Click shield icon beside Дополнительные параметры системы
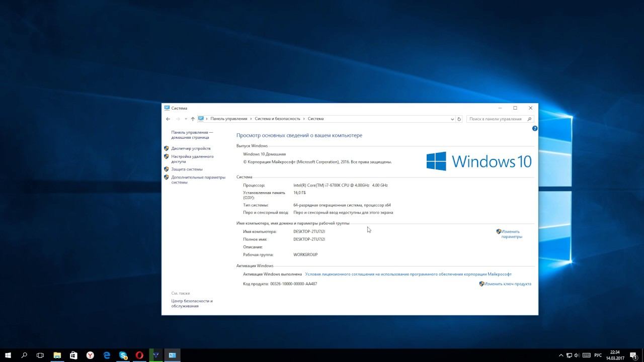 [167, 177]
